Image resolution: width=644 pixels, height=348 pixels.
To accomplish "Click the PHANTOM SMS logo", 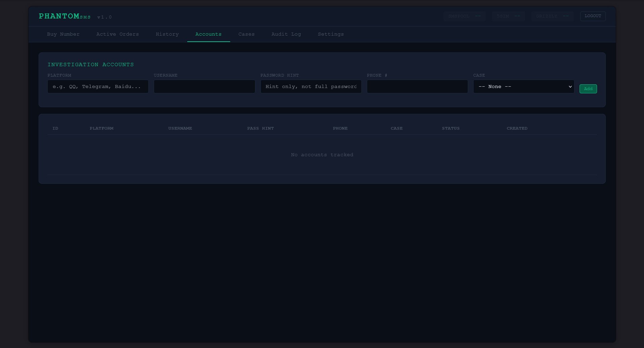I will pyautogui.click(x=65, y=16).
